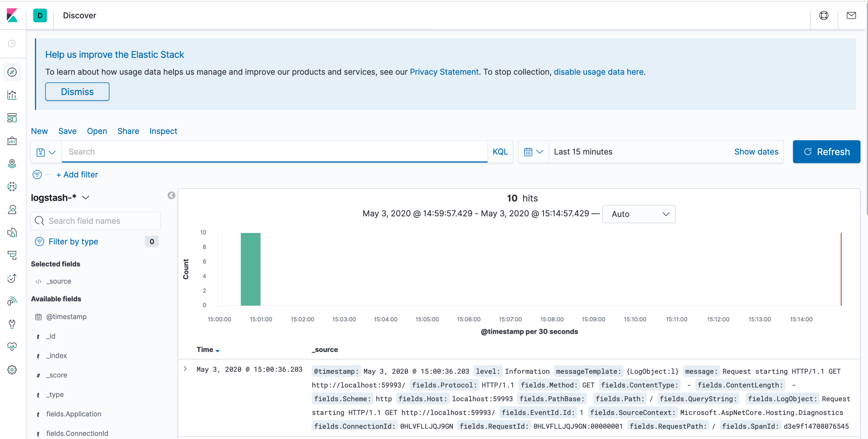This screenshot has height=439, width=868.
Task: Click the Refresh button
Action: pos(826,152)
